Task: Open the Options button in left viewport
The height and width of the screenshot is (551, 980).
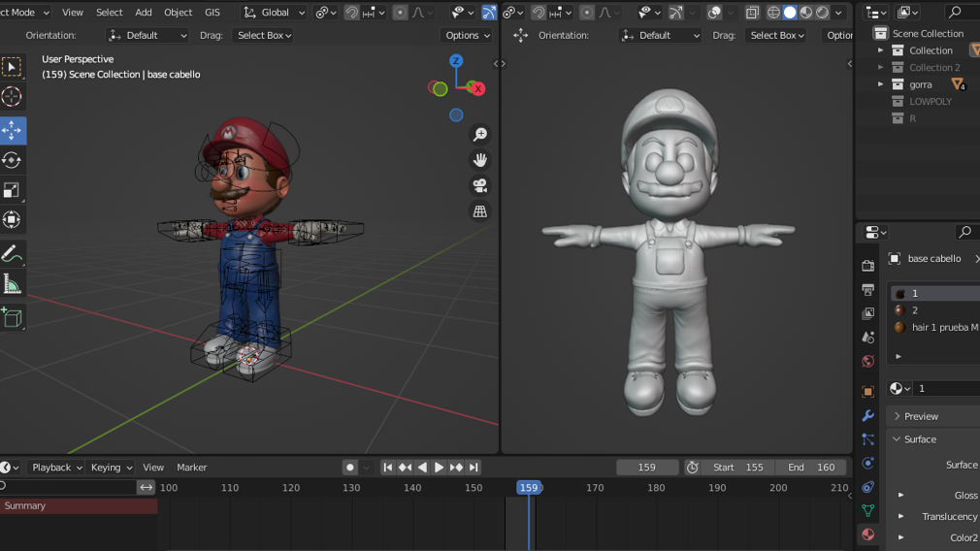Action: coord(467,35)
